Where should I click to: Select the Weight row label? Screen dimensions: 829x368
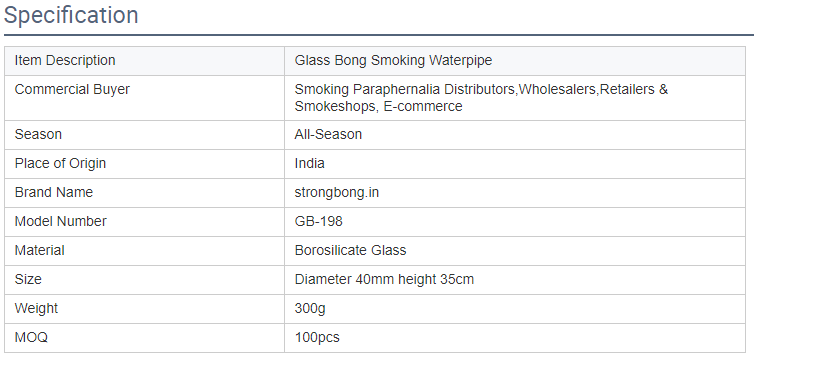pyautogui.click(x=36, y=308)
